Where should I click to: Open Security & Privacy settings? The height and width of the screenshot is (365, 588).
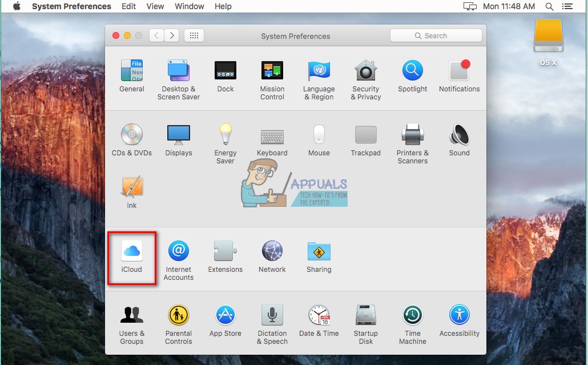[x=365, y=75]
